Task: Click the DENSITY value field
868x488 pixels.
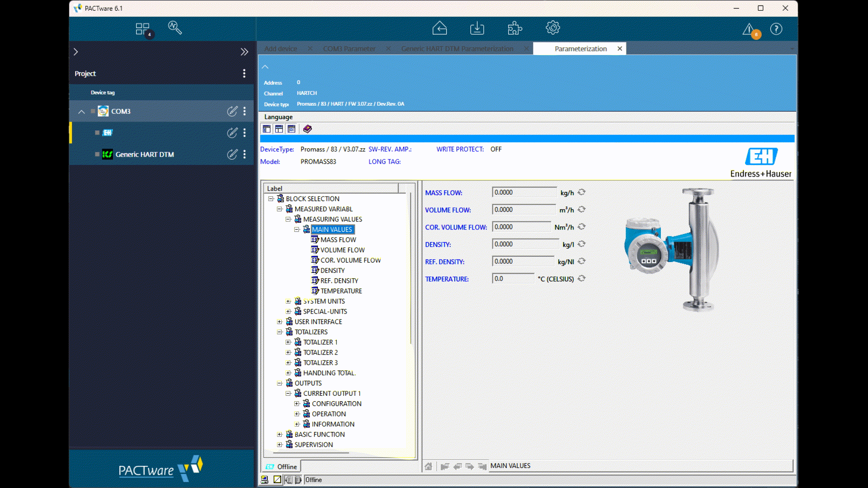Action: [525, 244]
